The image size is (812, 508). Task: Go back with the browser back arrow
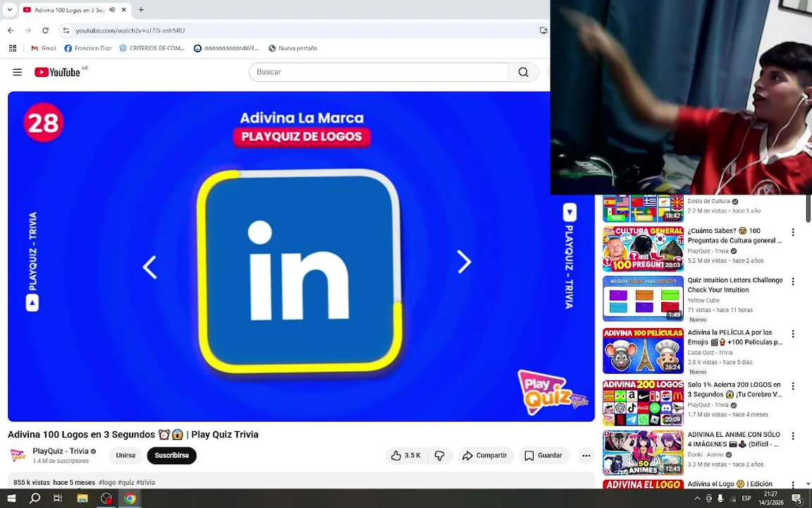tap(11, 30)
